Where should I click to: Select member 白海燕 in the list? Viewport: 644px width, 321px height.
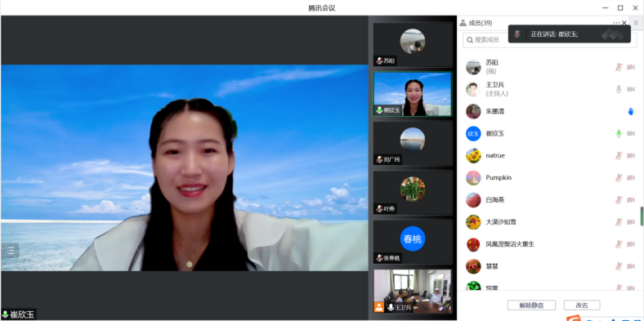550,200
